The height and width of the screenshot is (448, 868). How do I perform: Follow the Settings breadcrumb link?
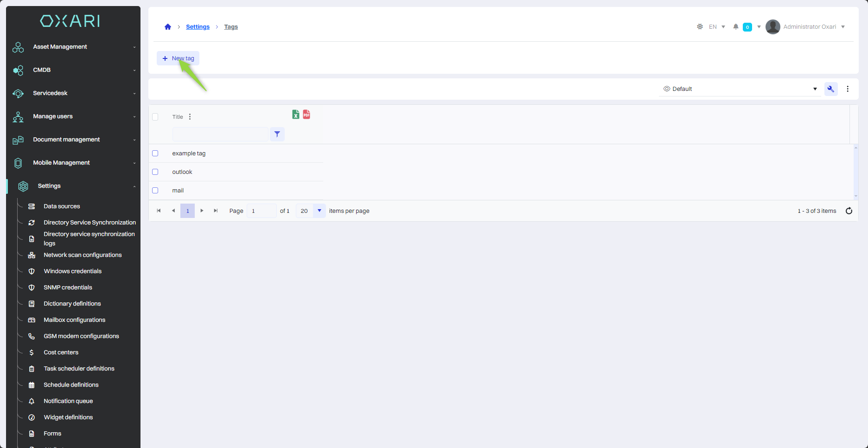198,27
